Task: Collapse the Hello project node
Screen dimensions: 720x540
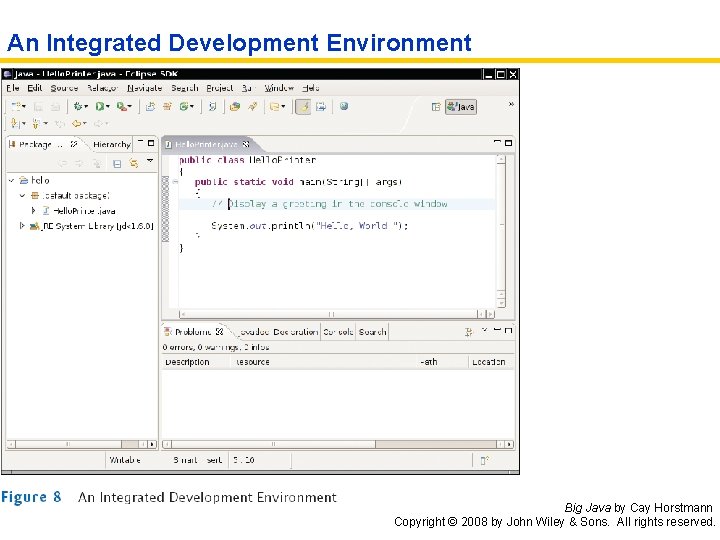Action: (x=11, y=180)
